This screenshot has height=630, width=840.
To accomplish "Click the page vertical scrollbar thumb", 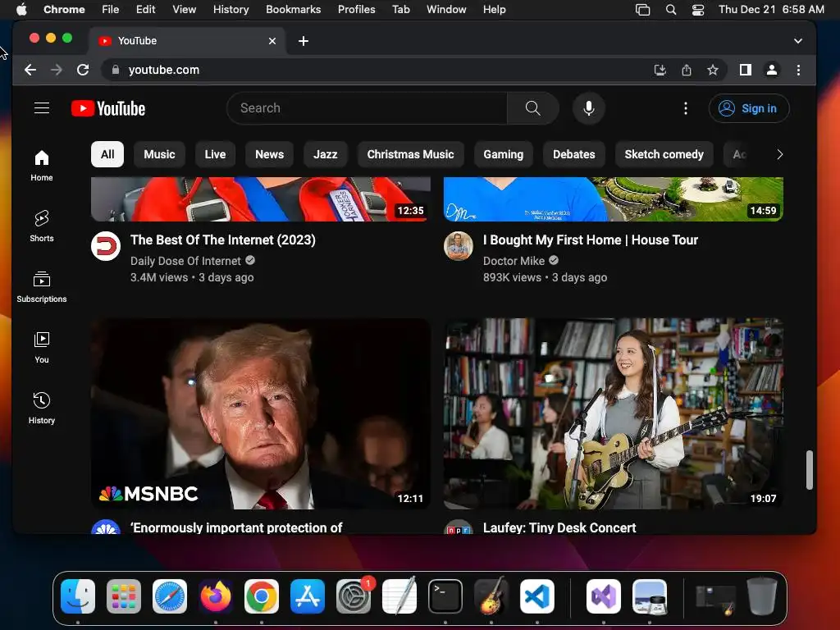I will coord(810,470).
